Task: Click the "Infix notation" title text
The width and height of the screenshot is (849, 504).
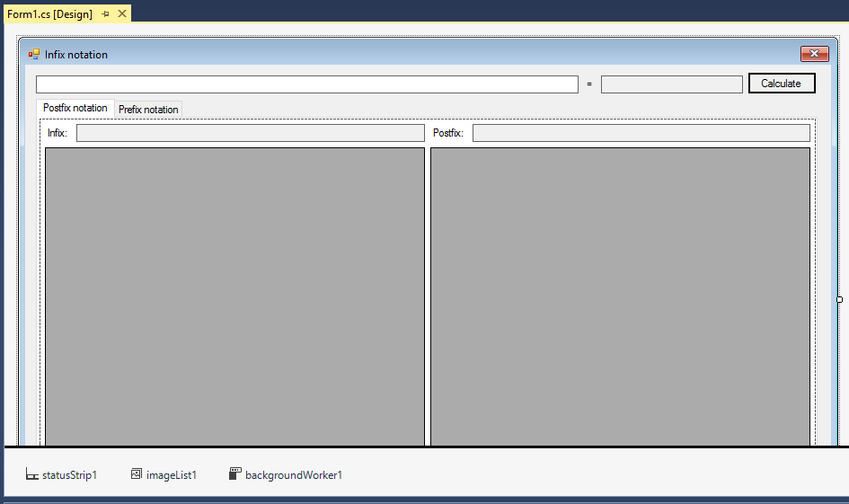Action: [x=76, y=55]
